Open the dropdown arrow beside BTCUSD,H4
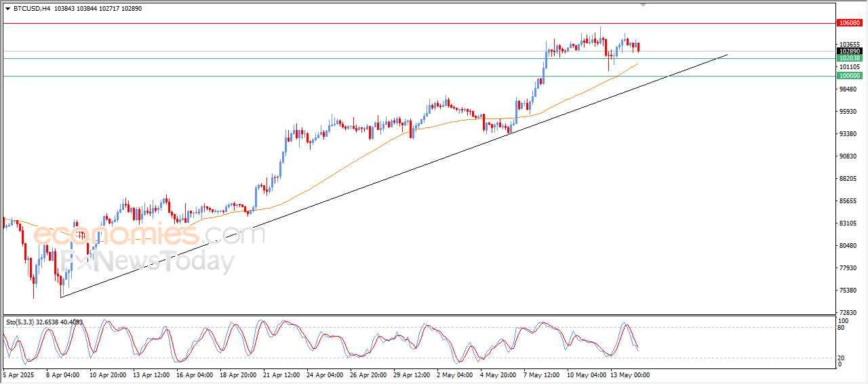Image resolution: width=868 pixels, height=384 pixels. coord(8,9)
